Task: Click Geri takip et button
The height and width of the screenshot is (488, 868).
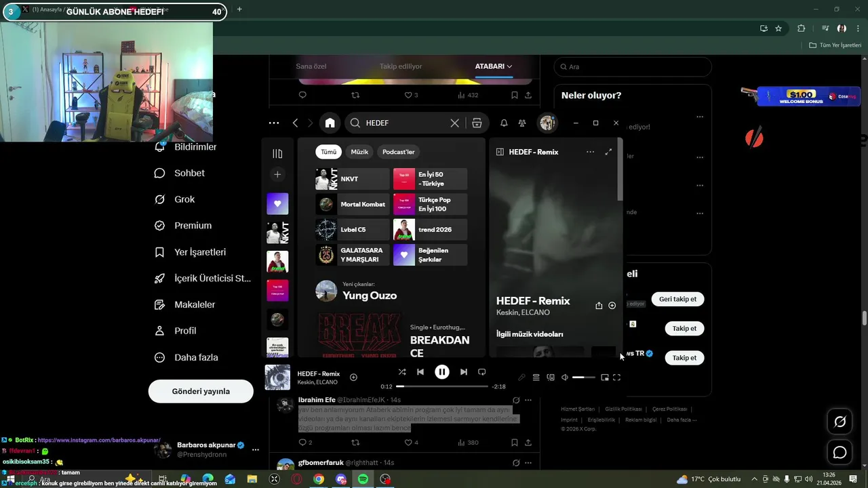Action: tap(677, 299)
